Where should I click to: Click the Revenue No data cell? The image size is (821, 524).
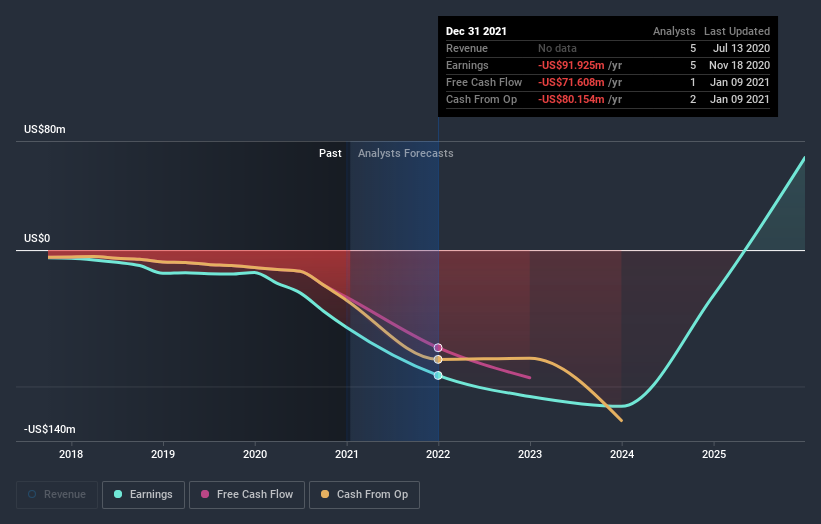[557, 48]
